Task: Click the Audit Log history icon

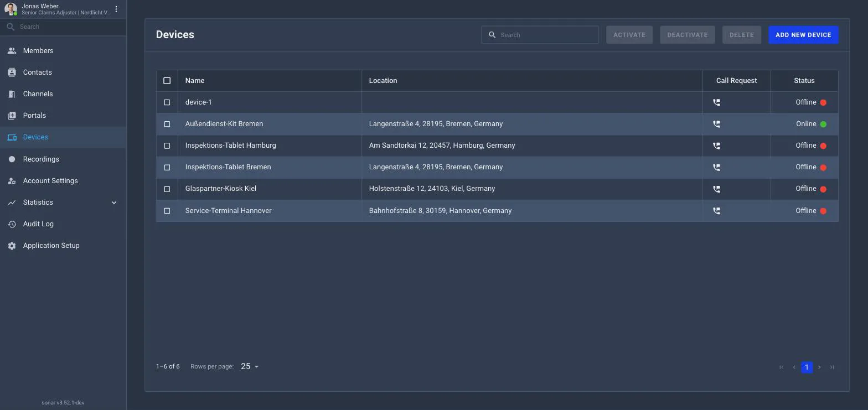Action: coord(12,224)
